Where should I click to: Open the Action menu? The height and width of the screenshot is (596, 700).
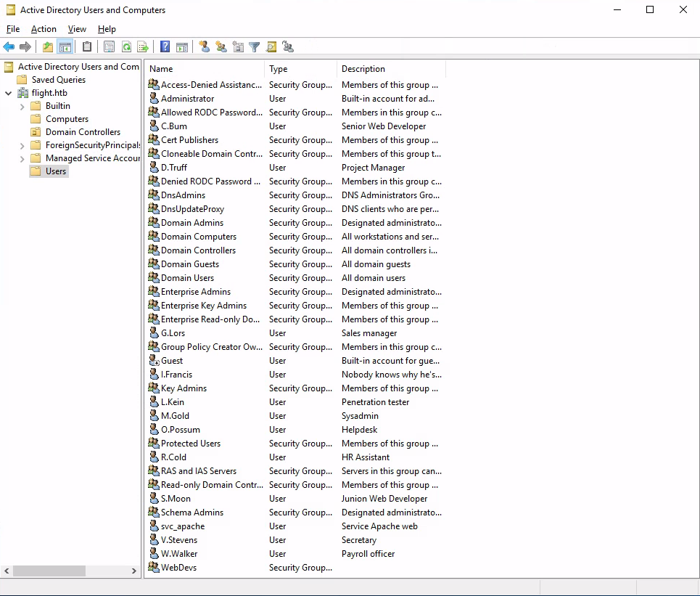coord(44,29)
